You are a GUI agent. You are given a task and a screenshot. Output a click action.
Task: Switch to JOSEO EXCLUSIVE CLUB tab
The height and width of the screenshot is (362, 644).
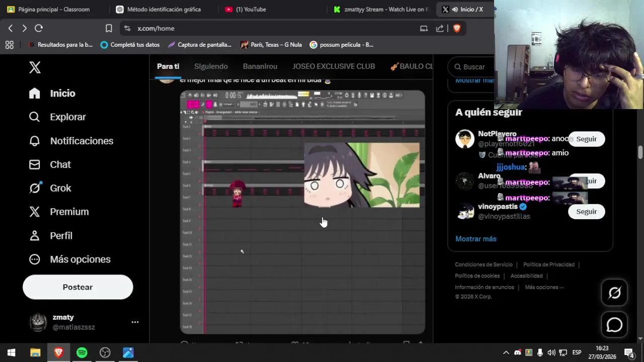pos(334,66)
